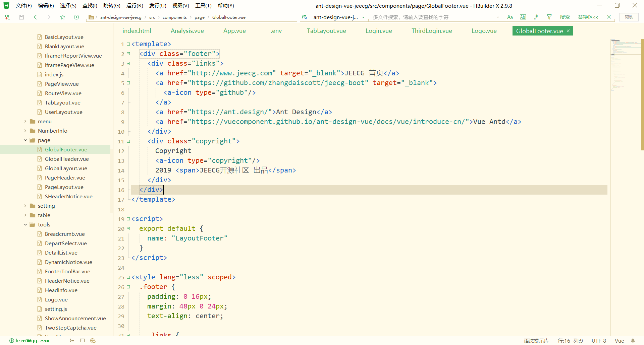Switch to the index.html tab
The height and width of the screenshot is (345, 644).
pos(137,31)
